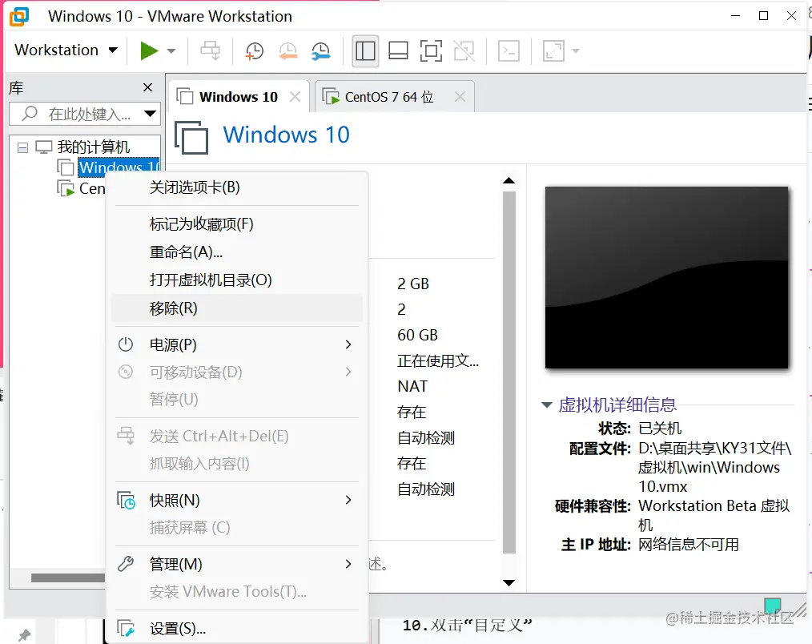Click the 60 GB hard disk value

pyautogui.click(x=417, y=335)
